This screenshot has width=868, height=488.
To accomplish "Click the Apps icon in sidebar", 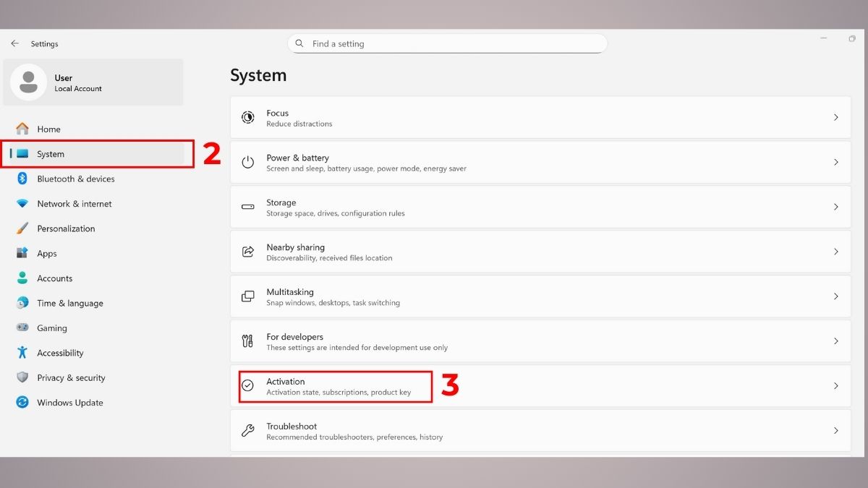I will (22, 253).
